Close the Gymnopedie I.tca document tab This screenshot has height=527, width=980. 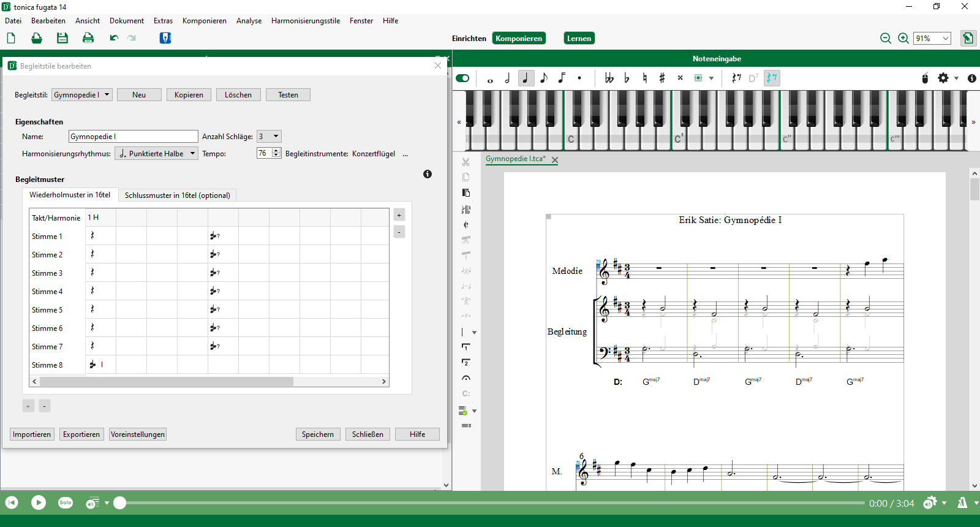(x=555, y=160)
